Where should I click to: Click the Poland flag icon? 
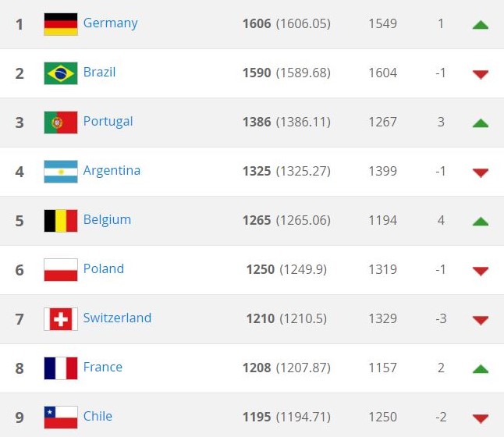click(61, 270)
